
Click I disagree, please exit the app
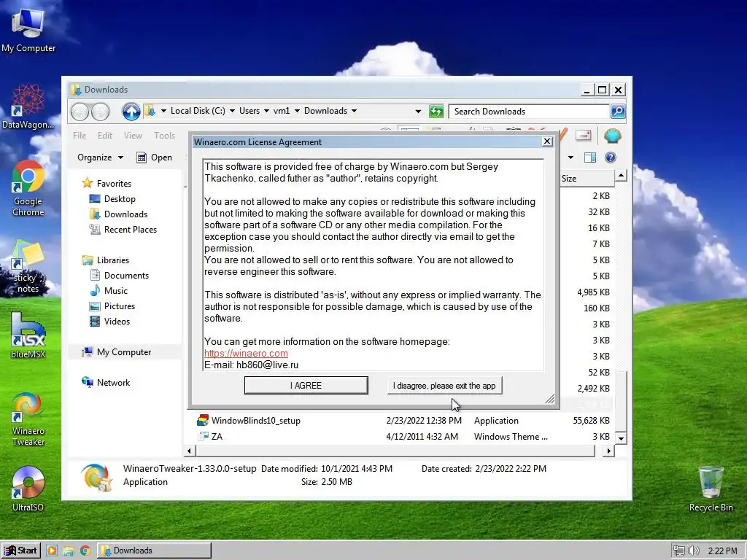point(444,385)
